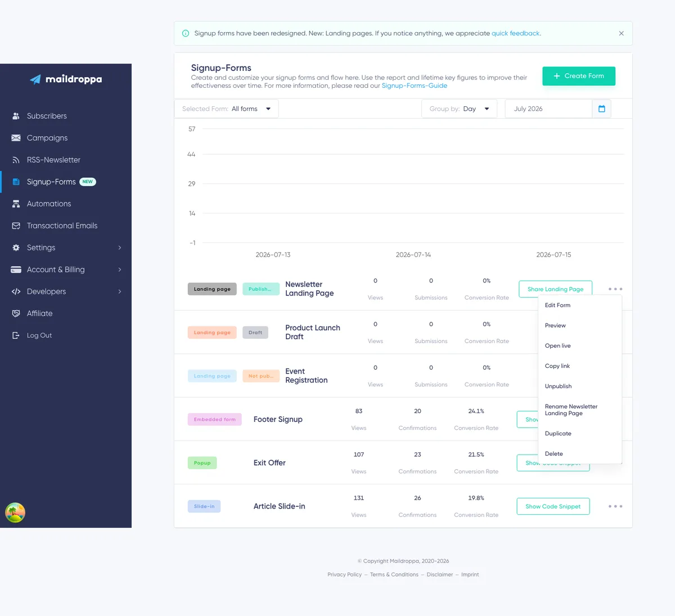Click the user avatar in sidebar
675x616 pixels.
click(x=15, y=512)
